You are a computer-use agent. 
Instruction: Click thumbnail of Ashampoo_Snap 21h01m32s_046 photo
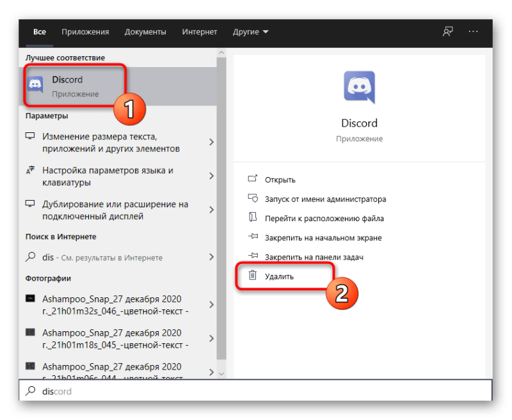tap(30, 299)
